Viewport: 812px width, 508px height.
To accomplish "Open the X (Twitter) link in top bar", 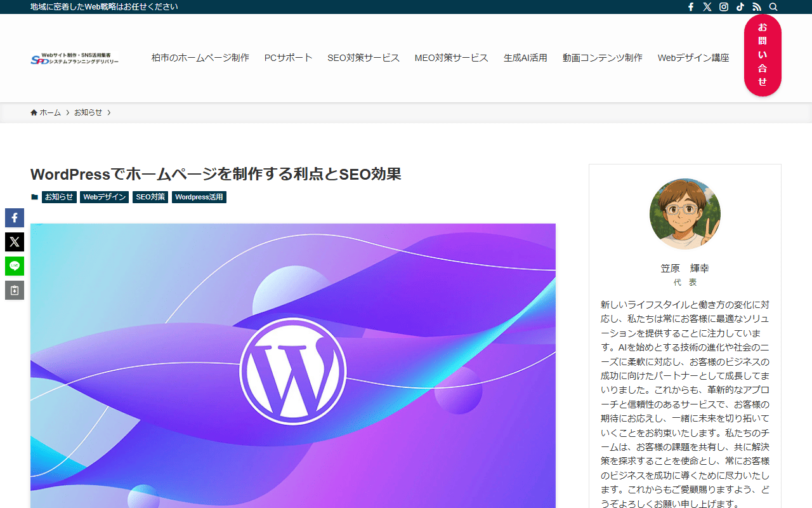I will (707, 7).
